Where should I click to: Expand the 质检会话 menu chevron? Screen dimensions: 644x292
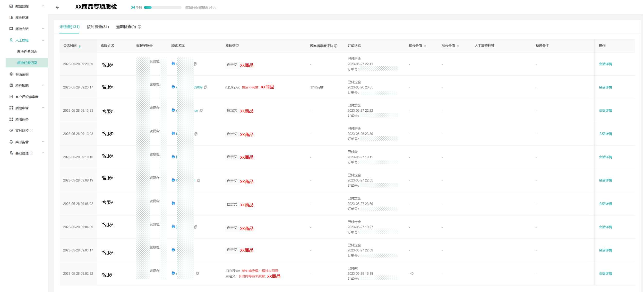click(x=43, y=29)
